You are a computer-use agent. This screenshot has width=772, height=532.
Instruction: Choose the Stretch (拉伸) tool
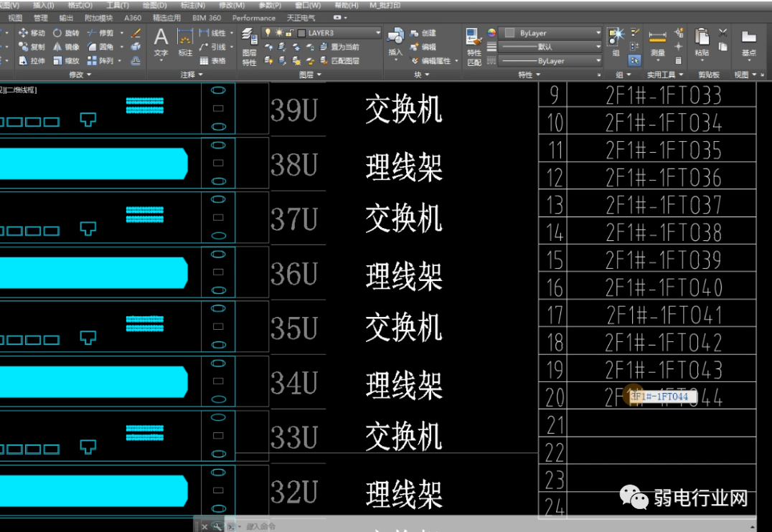click(x=31, y=61)
